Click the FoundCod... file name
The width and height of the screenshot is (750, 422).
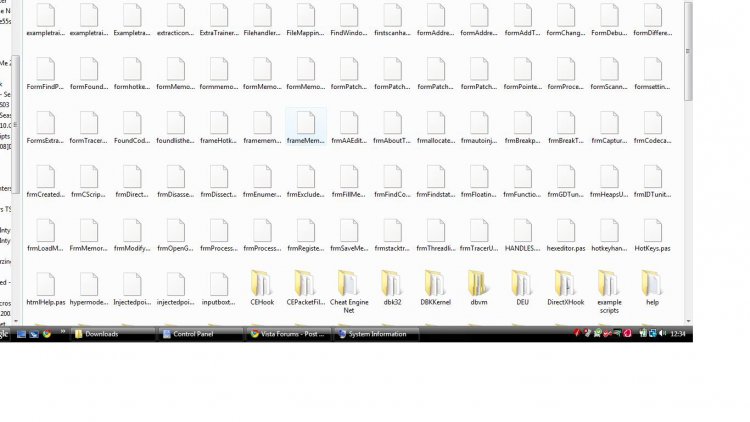132,141
